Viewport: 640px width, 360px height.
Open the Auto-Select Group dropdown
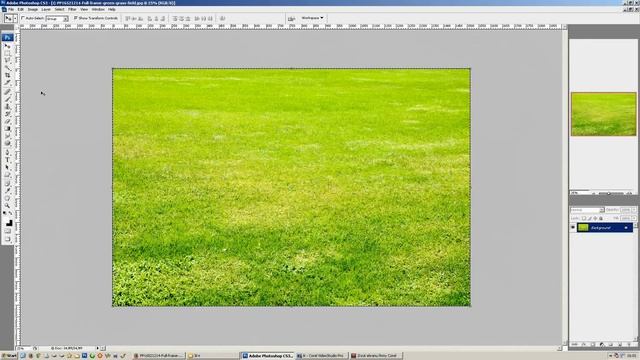point(57,19)
